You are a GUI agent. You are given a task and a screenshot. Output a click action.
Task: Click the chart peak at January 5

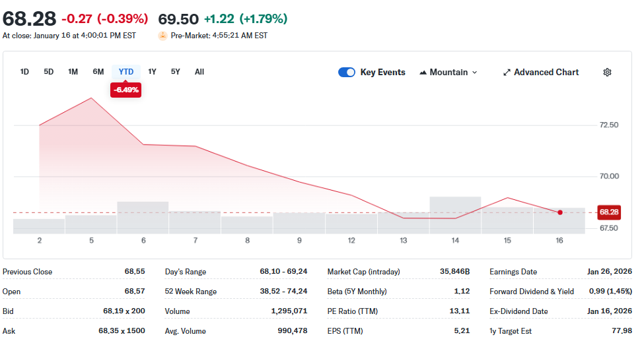point(91,98)
